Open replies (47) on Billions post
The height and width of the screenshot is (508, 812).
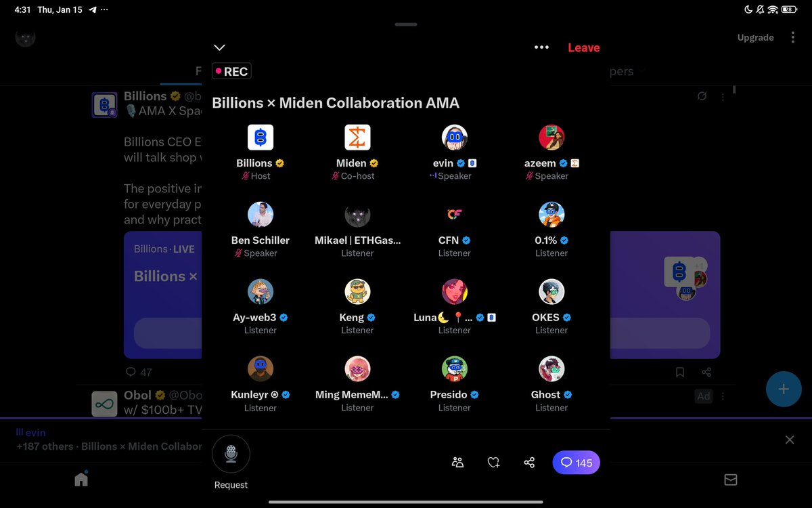pos(139,372)
